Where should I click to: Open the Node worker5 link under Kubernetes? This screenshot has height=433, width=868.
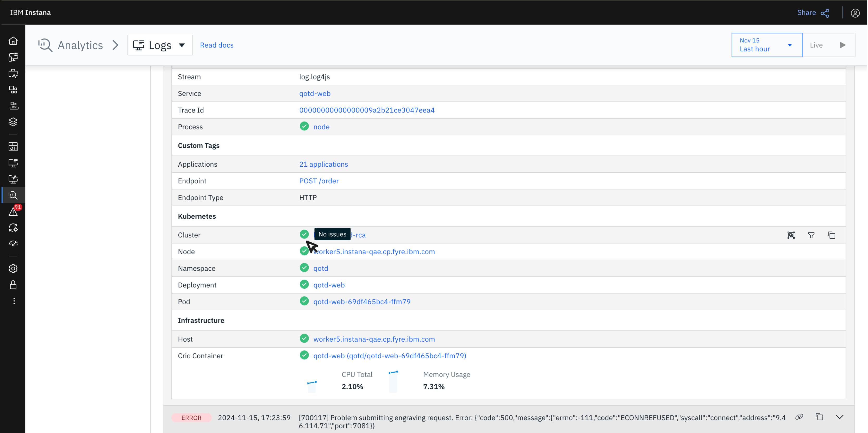(x=374, y=252)
